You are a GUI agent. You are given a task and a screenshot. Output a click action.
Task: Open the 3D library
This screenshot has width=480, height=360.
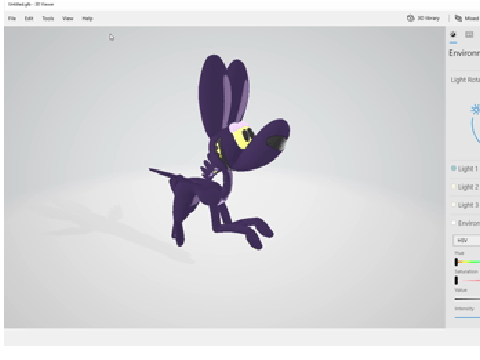pyautogui.click(x=423, y=18)
